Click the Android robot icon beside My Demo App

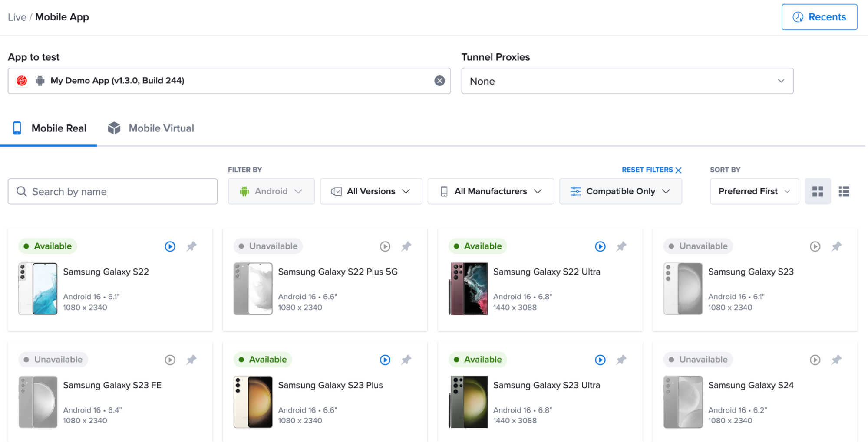pos(40,81)
